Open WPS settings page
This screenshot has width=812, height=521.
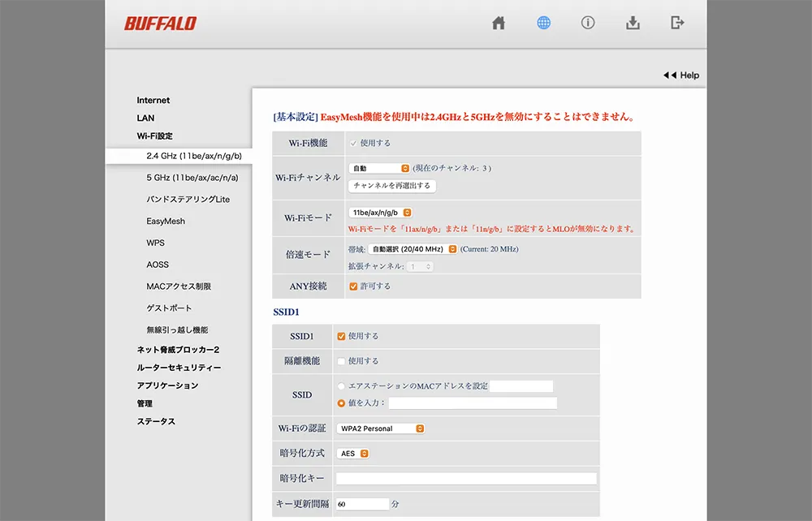155,243
